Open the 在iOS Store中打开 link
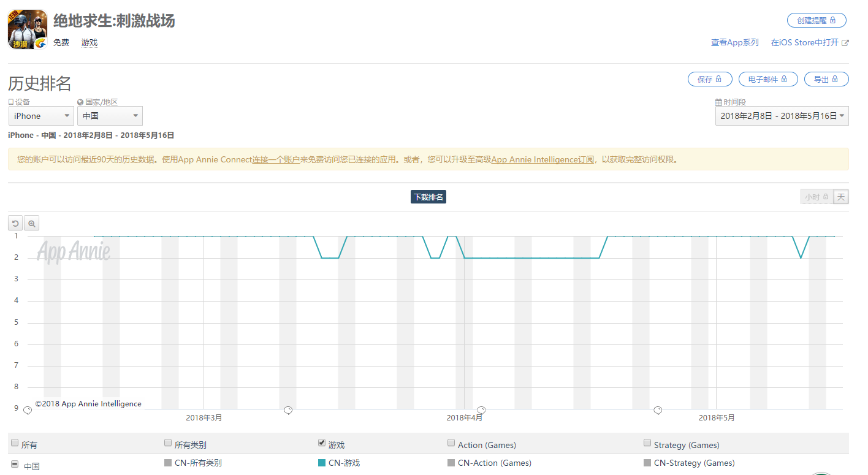This screenshot has width=868, height=475. pos(805,43)
